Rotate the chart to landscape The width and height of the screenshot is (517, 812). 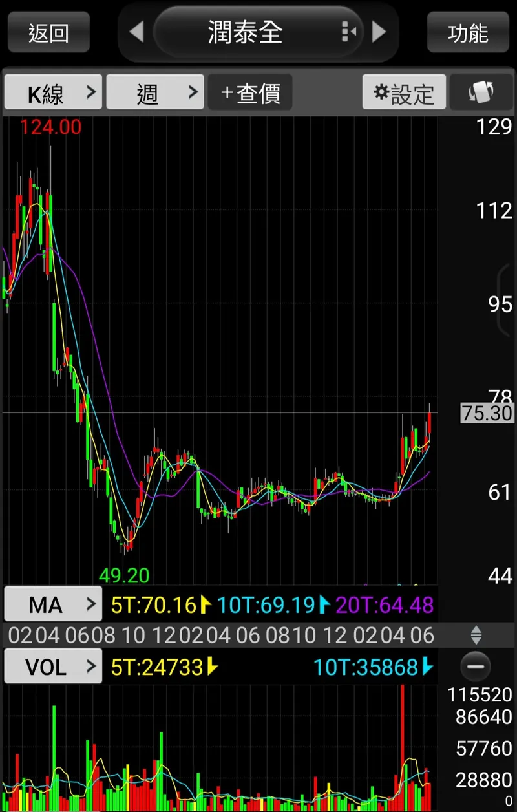point(481,92)
